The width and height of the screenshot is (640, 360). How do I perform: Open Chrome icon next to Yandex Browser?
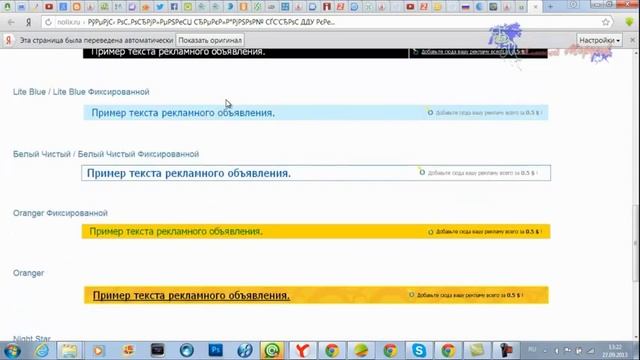click(332, 351)
